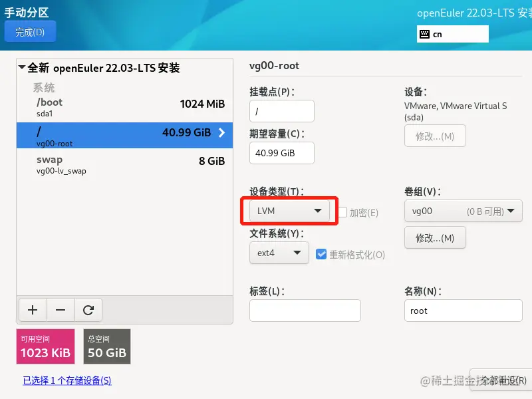Screen dimensions: 532x399
Task: Click the 总空间 50 GiB box
Action: (107, 346)
